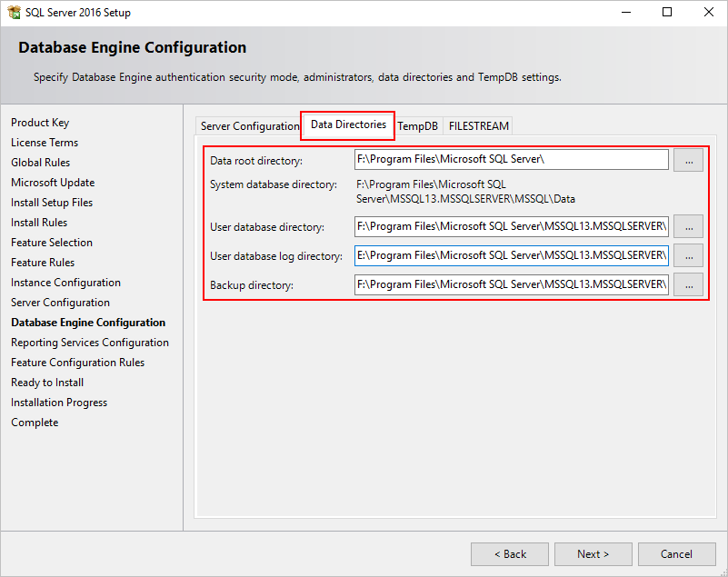Viewport: 728px width, 577px height.
Task: Browse for Backup directory
Action: pos(688,284)
